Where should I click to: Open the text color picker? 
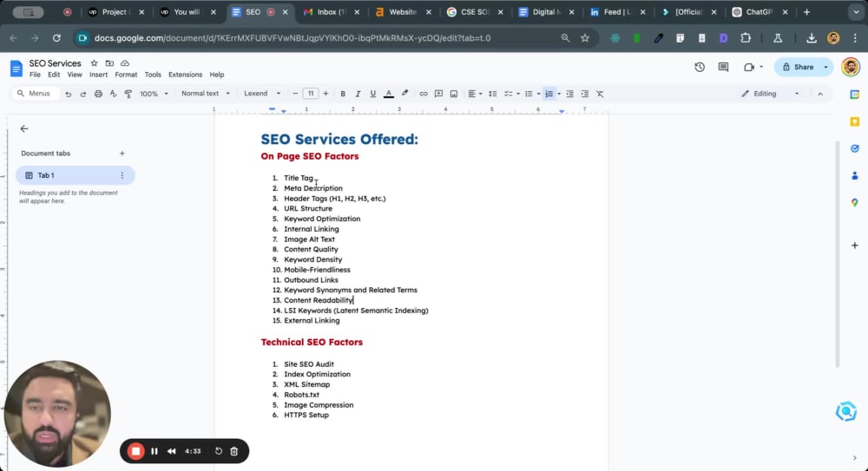tap(389, 94)
